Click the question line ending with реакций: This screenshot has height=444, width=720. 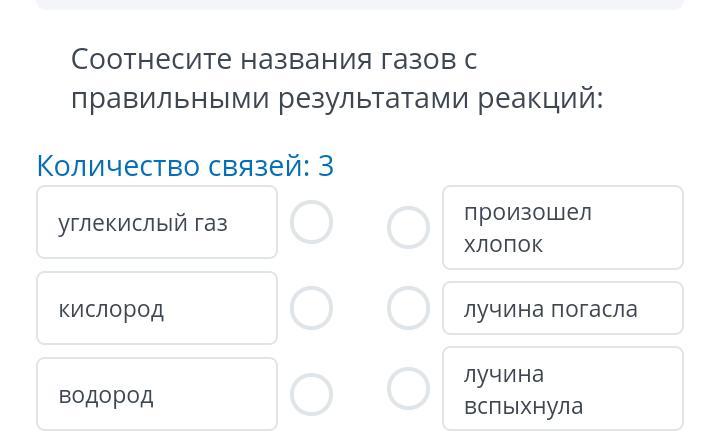[337, 99]
